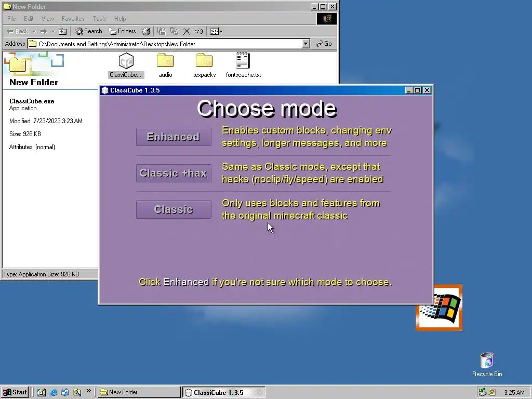Click the address bar path field
The height and width of the screenshot is (399, 532).
point(165,44)
